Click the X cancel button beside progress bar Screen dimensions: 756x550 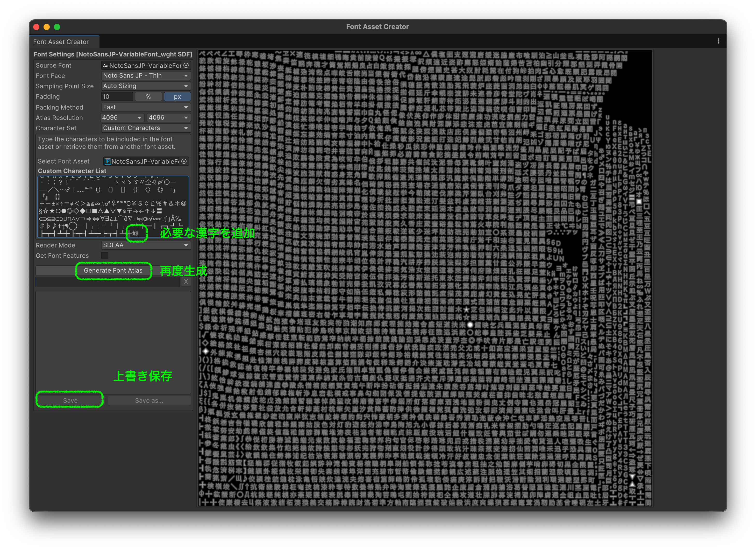186,281
